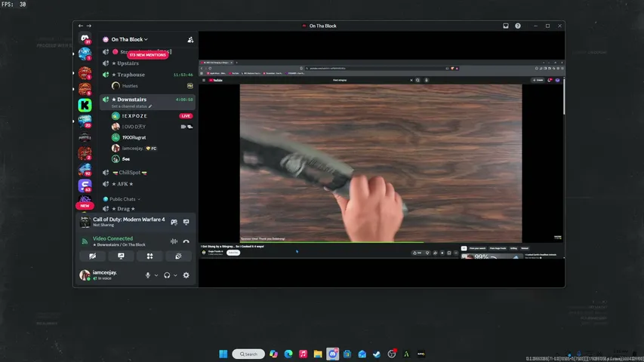This screenshot has height=362, width=644.
Task: Open the Discord help icon
Action: click(518, 26)
